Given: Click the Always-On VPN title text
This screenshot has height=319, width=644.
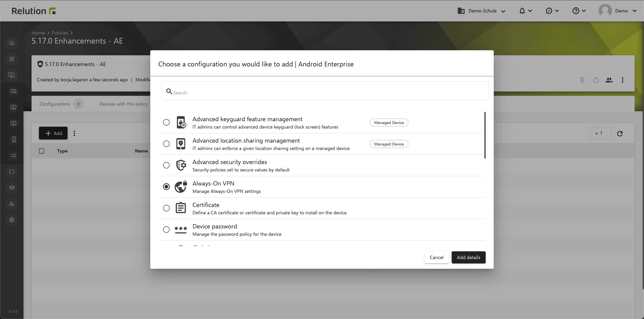Looking at the screenshot, I should (213, 183).
